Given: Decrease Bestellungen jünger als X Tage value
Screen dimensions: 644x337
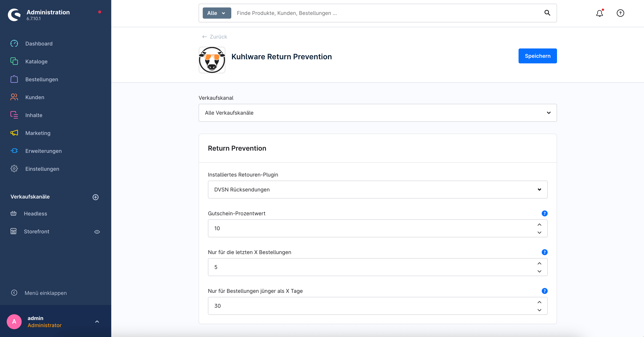Looking at the screenshot, I should click(x=539, y=310).
